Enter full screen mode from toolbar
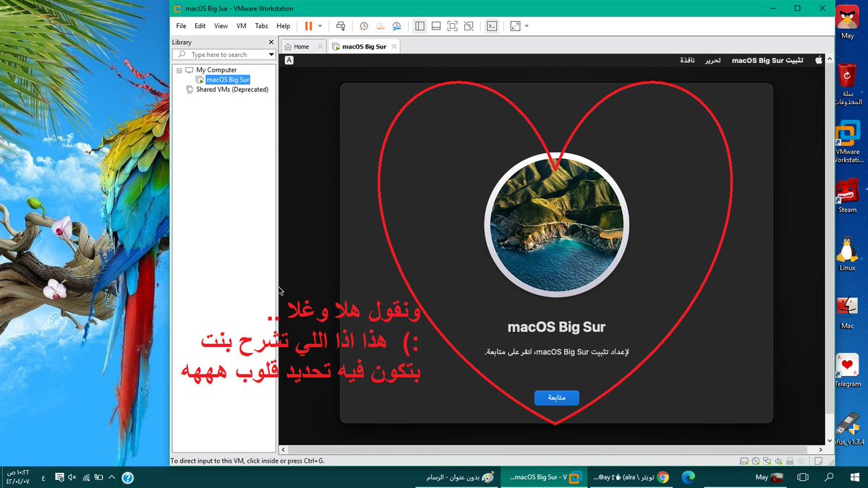This screenshot has height=488, width=868. tap(452, 26)
